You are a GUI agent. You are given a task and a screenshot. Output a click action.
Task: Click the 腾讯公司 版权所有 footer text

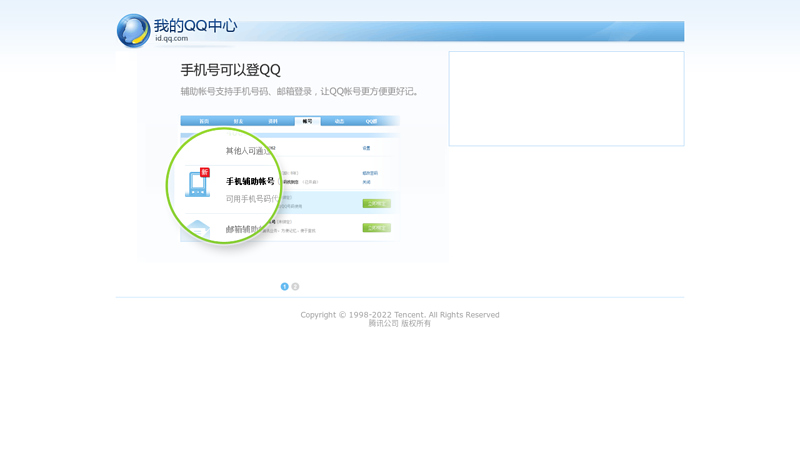click(399, 323)
